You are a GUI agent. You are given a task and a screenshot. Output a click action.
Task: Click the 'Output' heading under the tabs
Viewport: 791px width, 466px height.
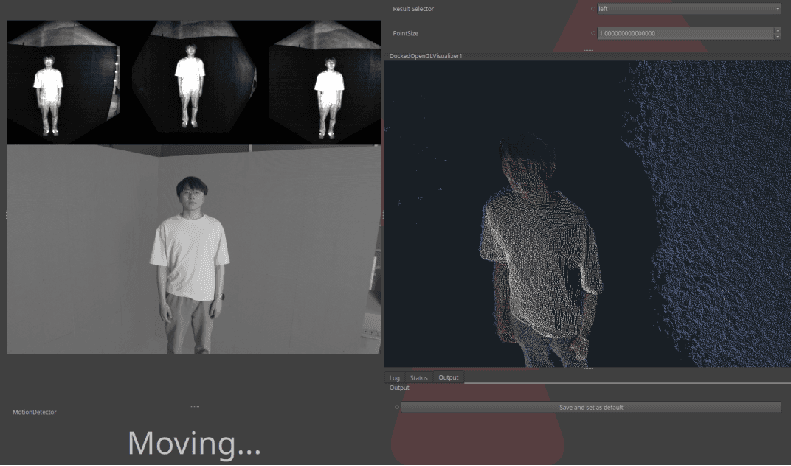pyautogui.click(x=400, y=388)
